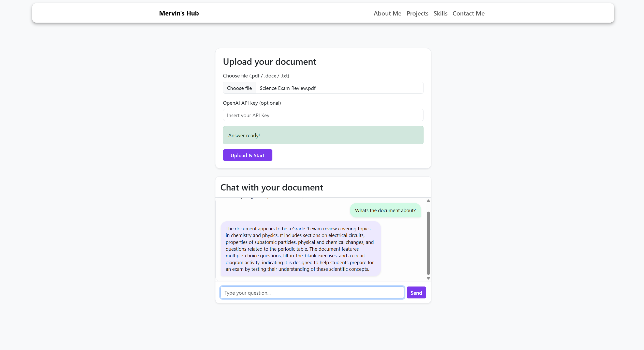Click the Mervin's Hub brand link

pos(179,13)
